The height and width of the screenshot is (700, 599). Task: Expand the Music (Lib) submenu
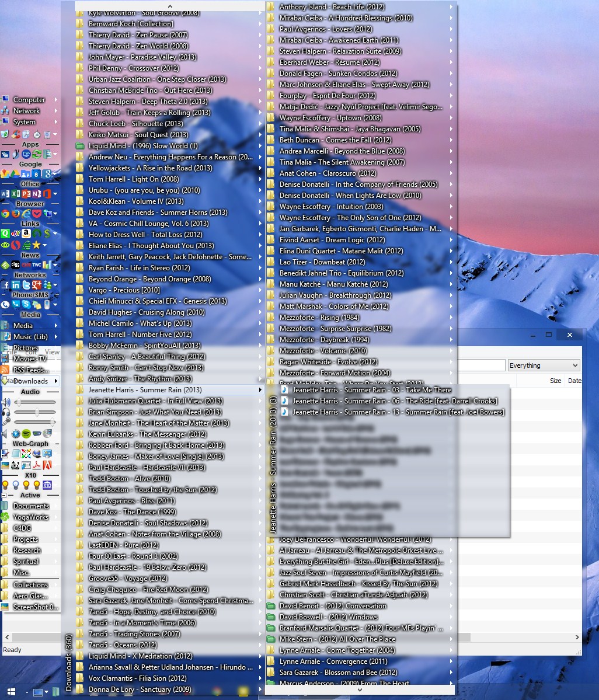click(56, 337)
